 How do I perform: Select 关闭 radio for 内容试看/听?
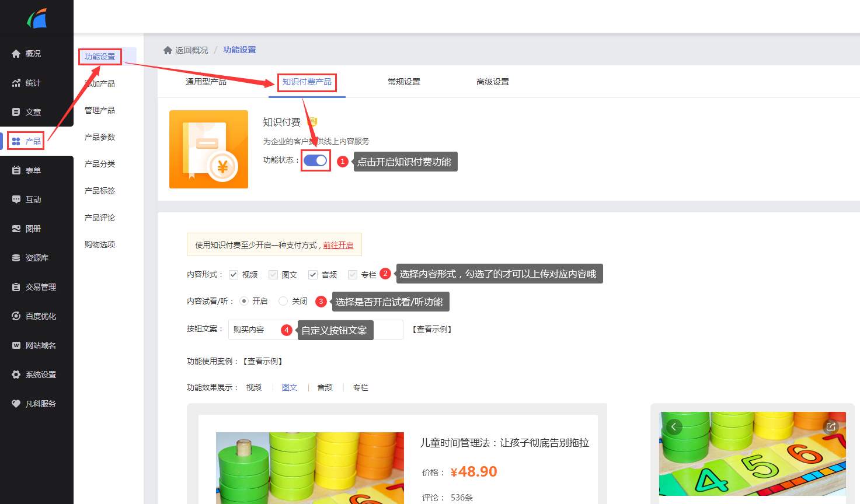tap(283, 301)
